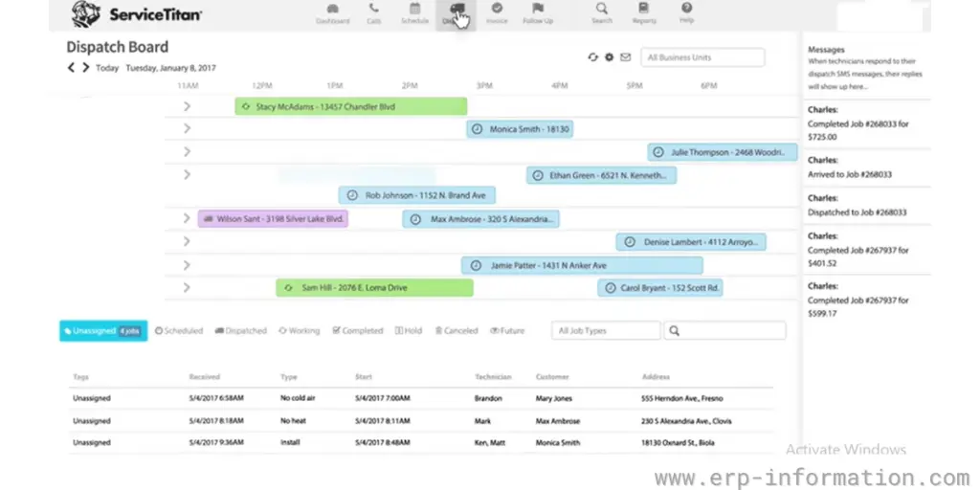Switch to the Dispatched jobs filter
Image resolution: width=980 pixels, height=490 pixels.
[240, 330]
